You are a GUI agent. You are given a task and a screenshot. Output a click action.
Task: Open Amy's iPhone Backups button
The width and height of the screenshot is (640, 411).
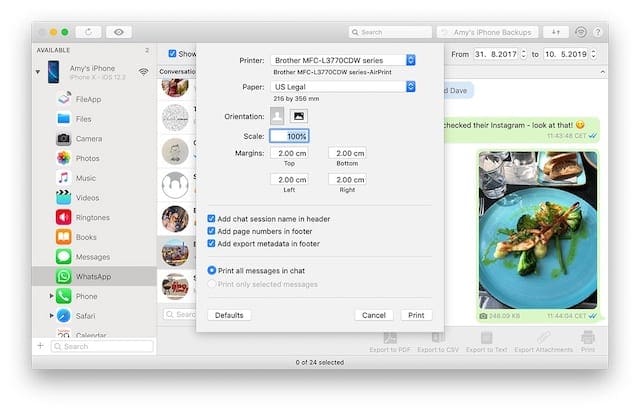click(487, 32)
